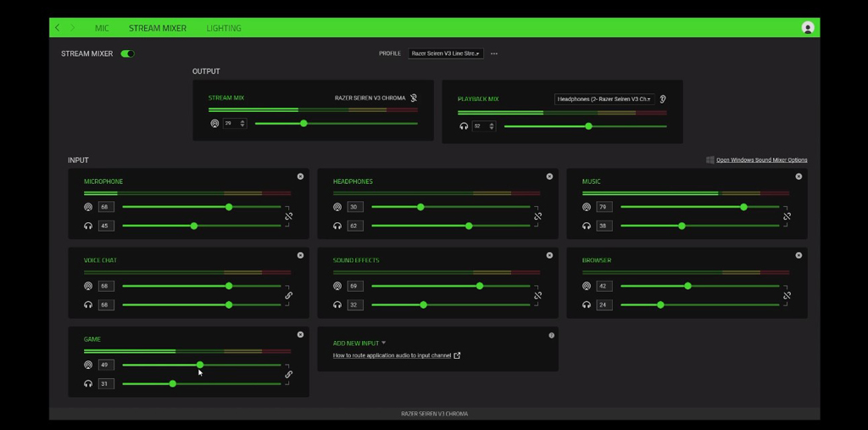Click the Add New Input help icon
868x430 pixels.
coord(551,335)
